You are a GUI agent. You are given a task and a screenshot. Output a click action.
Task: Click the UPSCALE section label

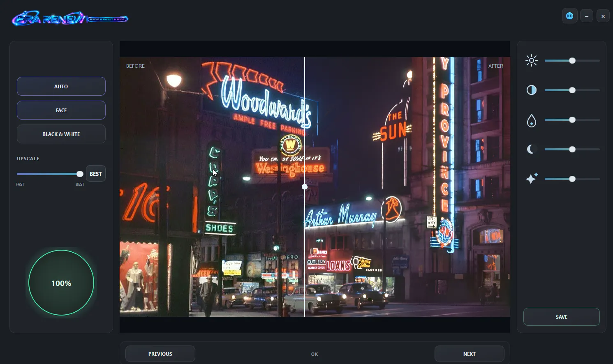[28, 159]
